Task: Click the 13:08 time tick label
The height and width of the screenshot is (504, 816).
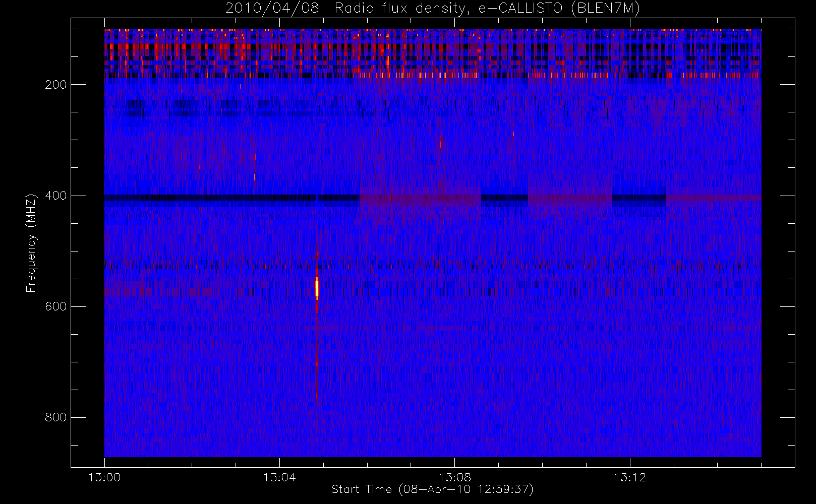Action: [x=455, y=477]
